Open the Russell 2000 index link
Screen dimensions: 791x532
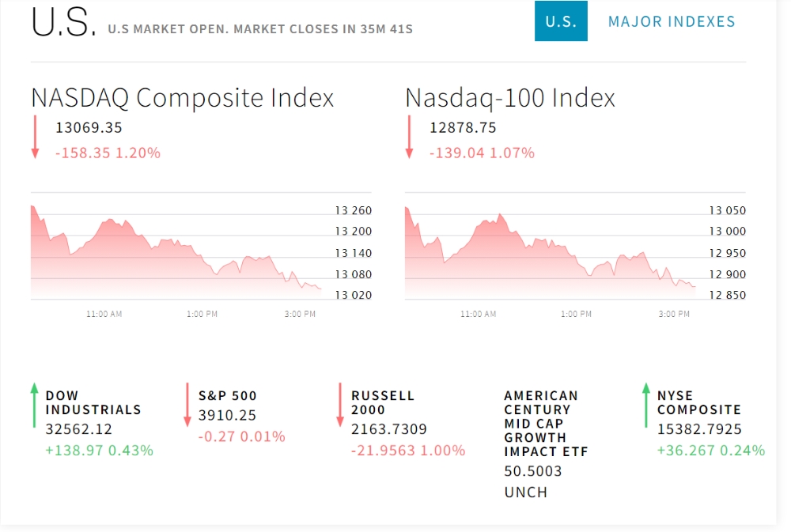click(383, 402)
